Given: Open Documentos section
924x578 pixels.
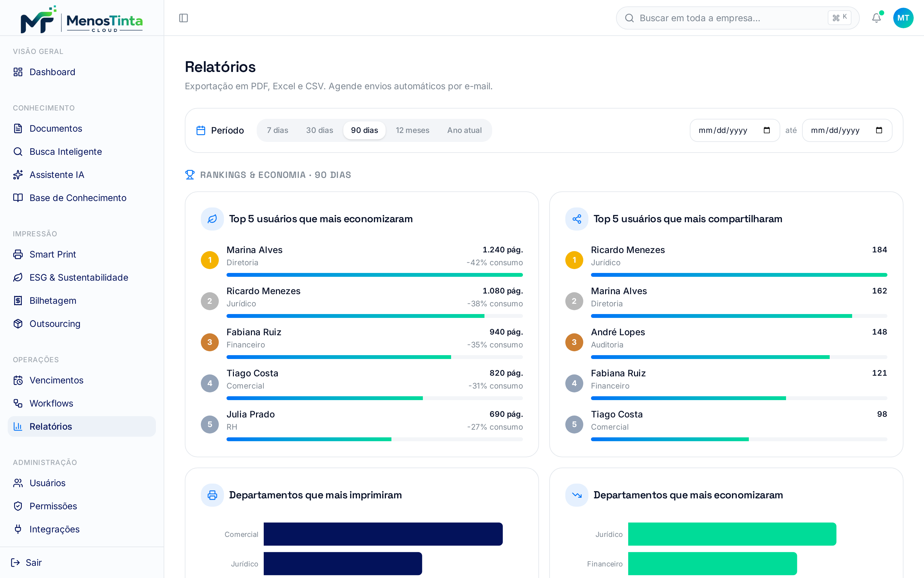Looking at the screenshot, I should [82, 128].
